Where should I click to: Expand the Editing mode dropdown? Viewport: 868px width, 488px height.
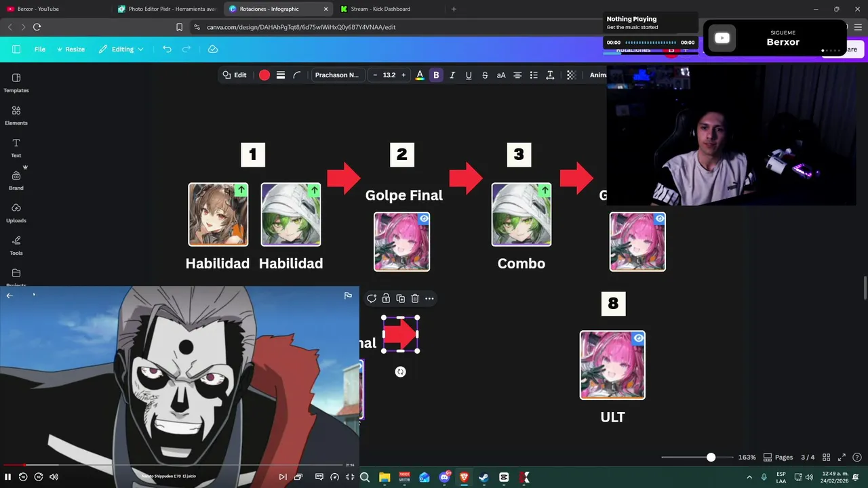pyautogui.click(x=121, y=49)
